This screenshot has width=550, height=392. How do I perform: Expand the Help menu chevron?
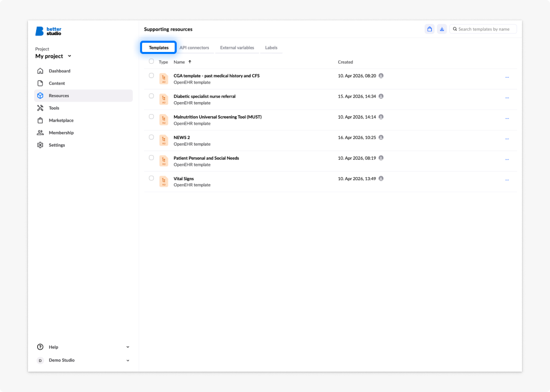coord(128,347)
